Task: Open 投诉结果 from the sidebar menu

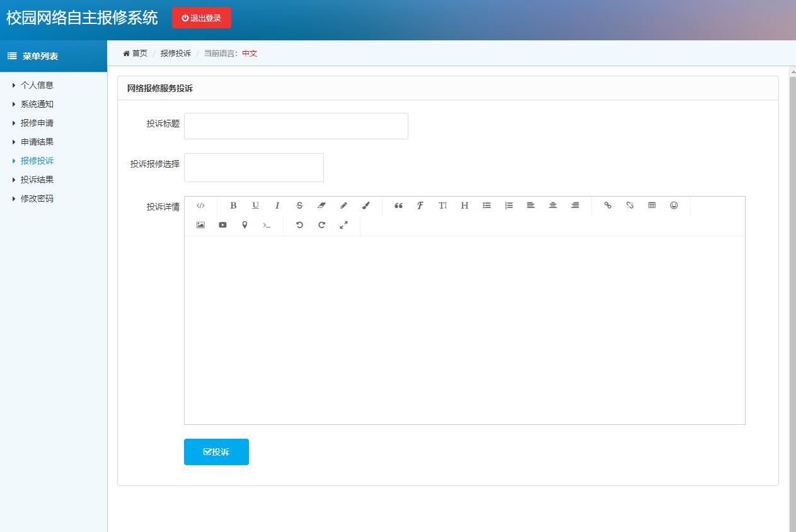Action: [37, 180]
